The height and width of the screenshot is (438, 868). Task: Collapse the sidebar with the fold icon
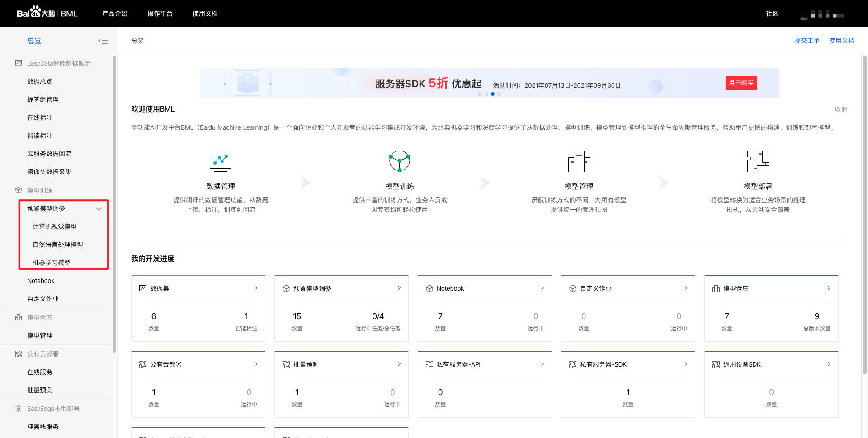click(x=104, y=41)
